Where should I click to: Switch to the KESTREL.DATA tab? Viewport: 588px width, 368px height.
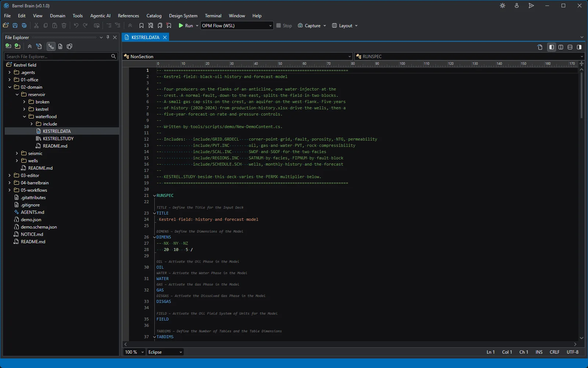tap(145, 37)
